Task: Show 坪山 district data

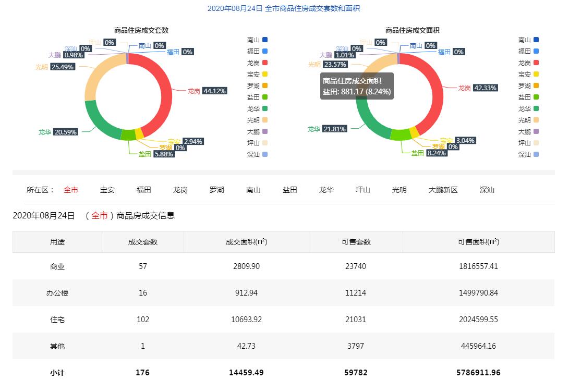Action: (363, 190)
